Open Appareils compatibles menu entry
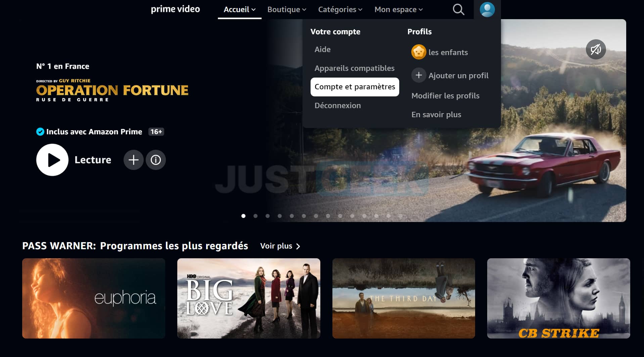 point(355,68)
